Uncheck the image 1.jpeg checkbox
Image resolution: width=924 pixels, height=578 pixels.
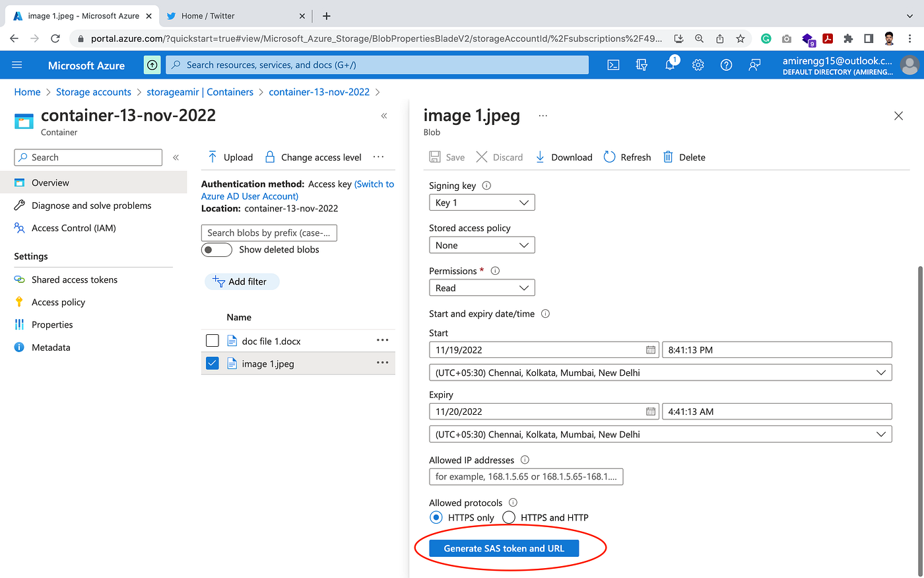pos(212,363)
